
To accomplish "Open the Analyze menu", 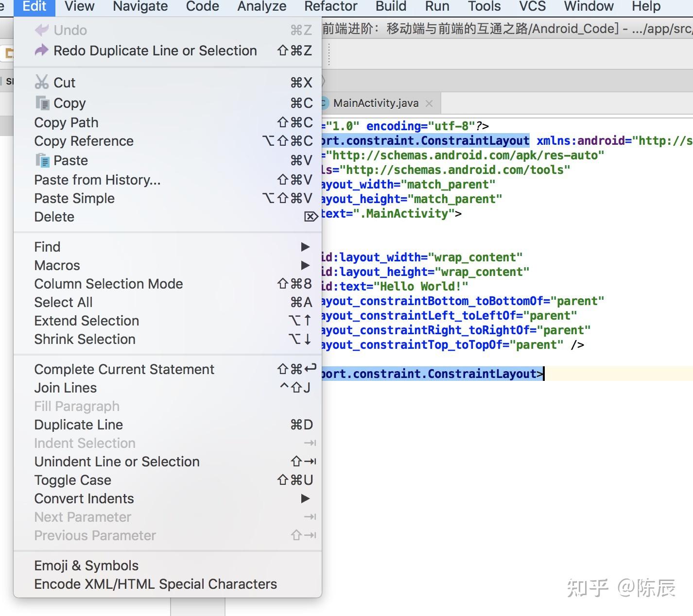I will (x=262, y=6).
